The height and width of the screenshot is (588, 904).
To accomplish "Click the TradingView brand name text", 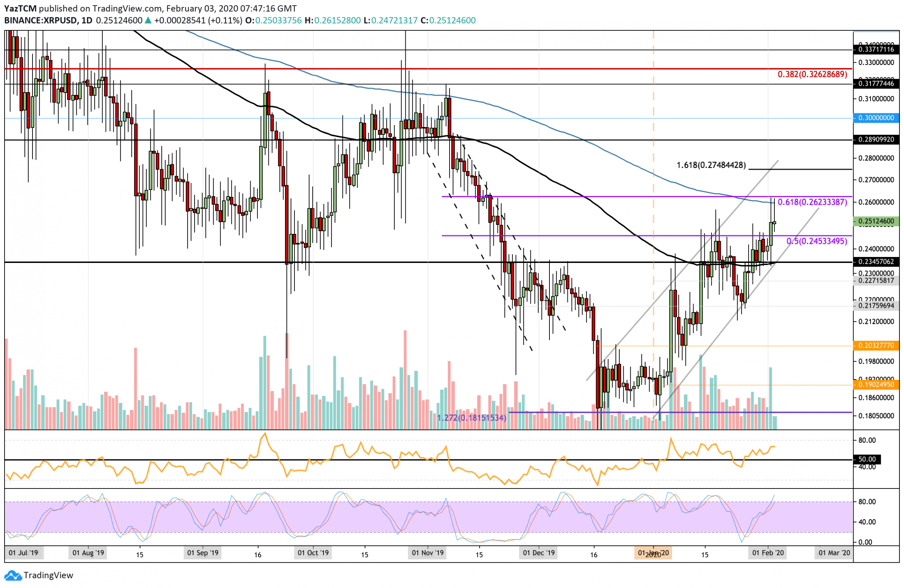I will pyautogui.click(x=48, y=576).
